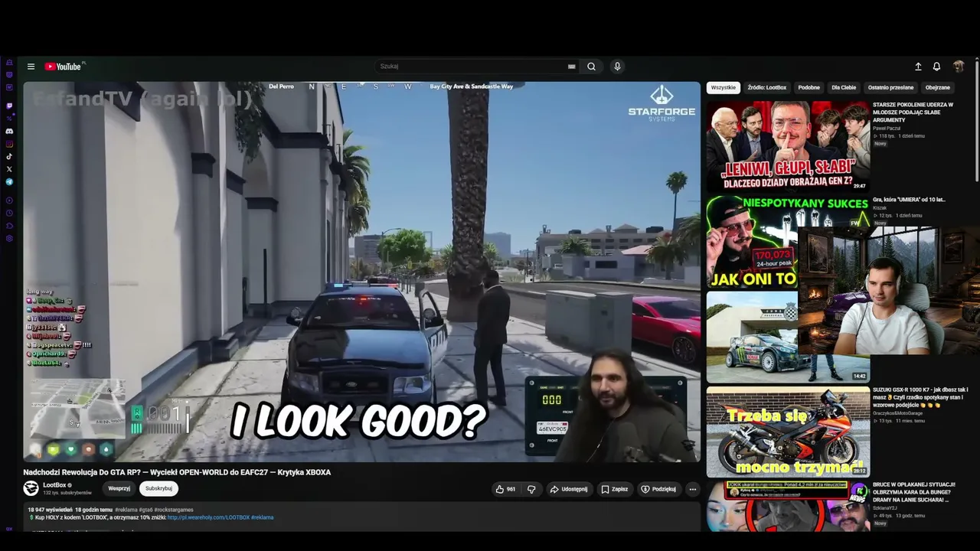Viewport: 980px width, 551px height.
Task: Open 'Gra, która "UMIERA" od 10 lat' title
Action: click(909, 200)
